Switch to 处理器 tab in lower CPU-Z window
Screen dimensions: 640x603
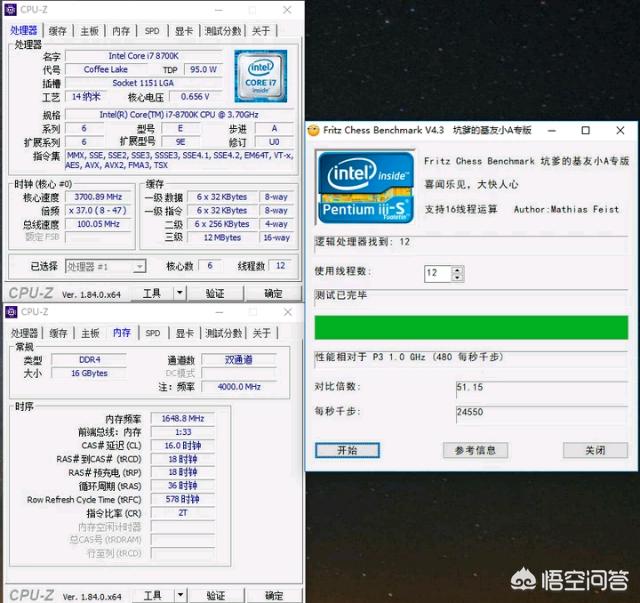[24, 333]
